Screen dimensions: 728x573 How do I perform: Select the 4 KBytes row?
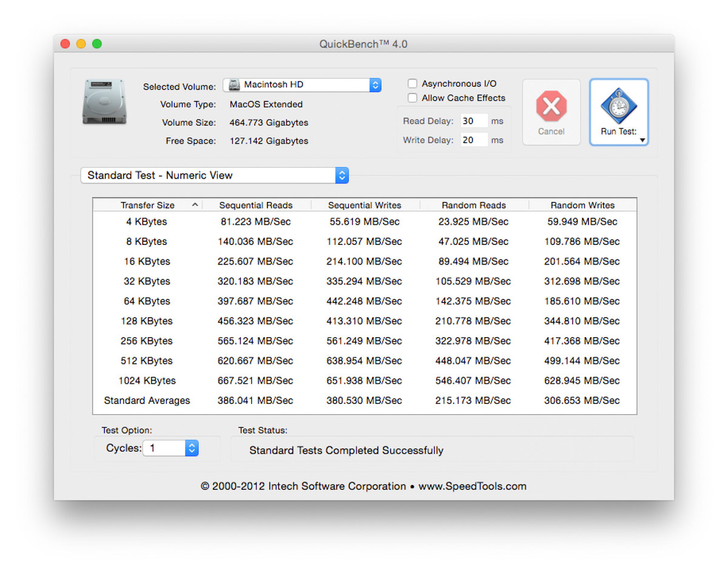click(365, 222)
